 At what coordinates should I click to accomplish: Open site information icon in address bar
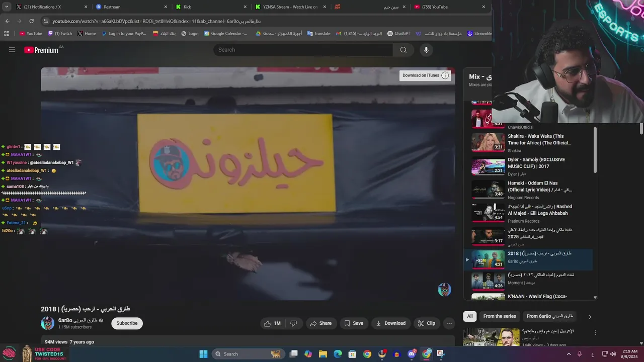click(46, 21)
